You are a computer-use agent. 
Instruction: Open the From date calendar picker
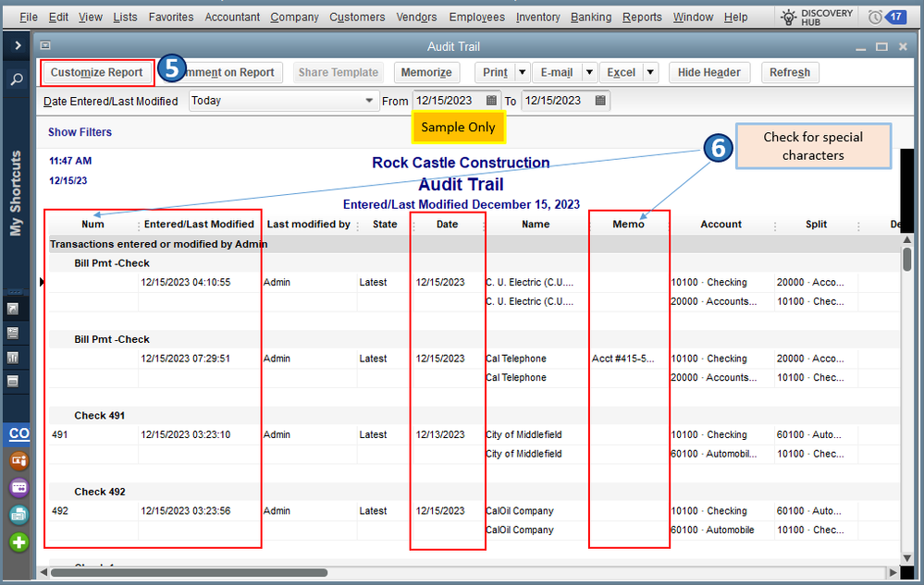(x=491, y=101)
